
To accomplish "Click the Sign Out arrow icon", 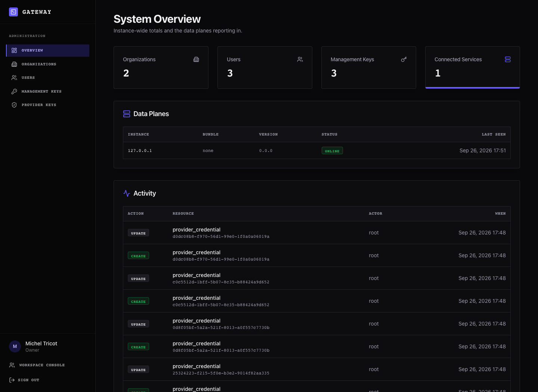I will click(x=12, y=380).
